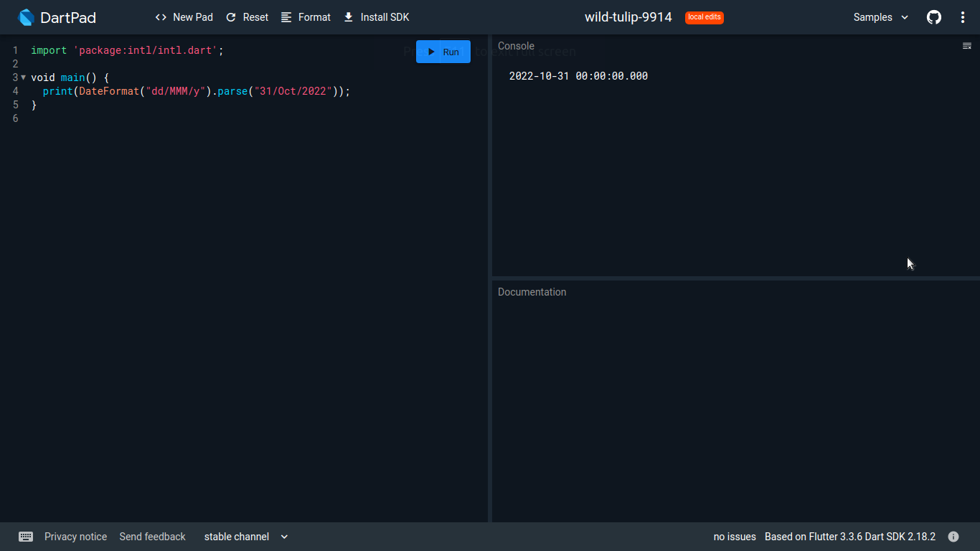The image size is (980, 551).
Task: Click the Flutter 3.3.6 Dart SDK version text
Action: click(x=850, y=537)
